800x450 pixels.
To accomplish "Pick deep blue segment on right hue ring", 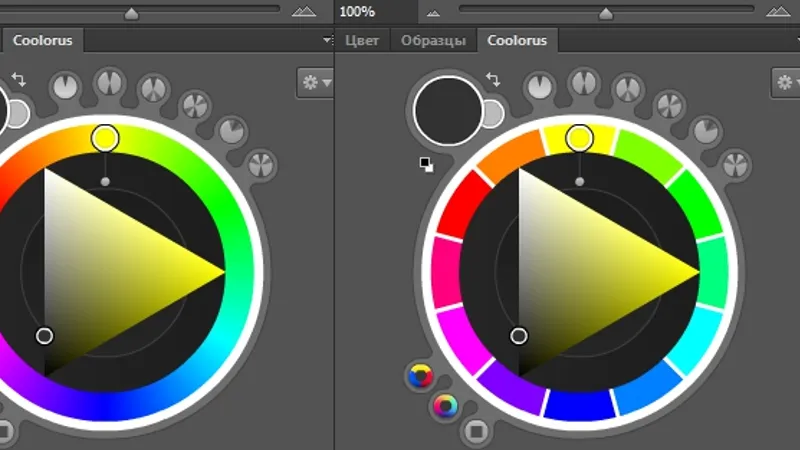I will [580, 406].
